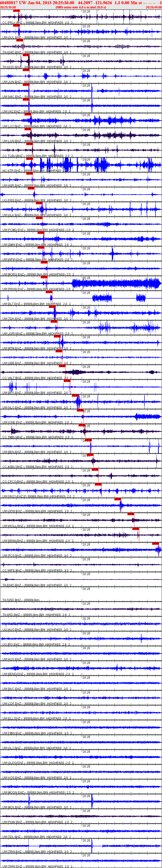
Task: Select the CC VALT BHZ station label
Action: 12,378
